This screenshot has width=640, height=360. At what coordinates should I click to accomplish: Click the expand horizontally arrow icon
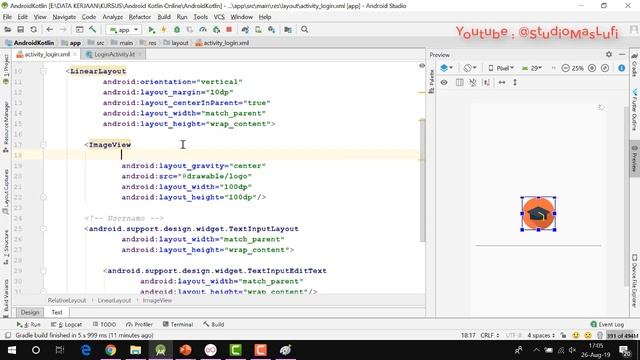point(502,82)
